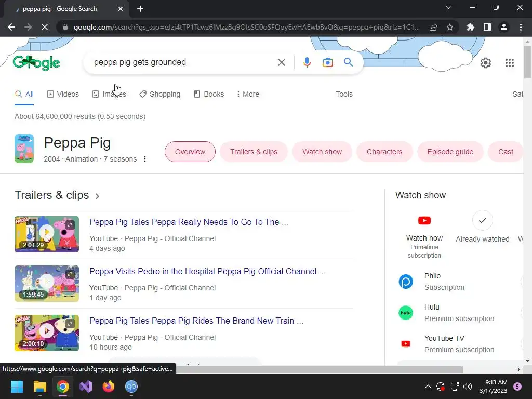Click the blue search magnifier button

coord(348,62)
